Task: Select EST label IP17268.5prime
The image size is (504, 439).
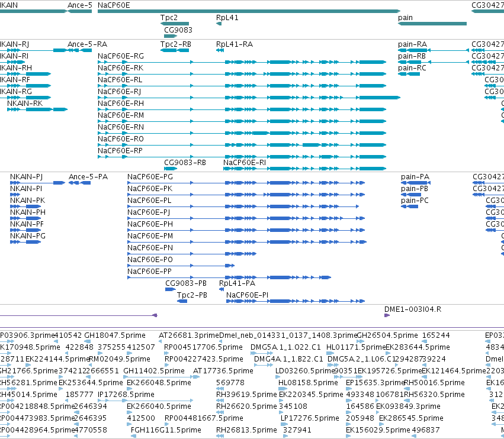Action: (126, 395)
